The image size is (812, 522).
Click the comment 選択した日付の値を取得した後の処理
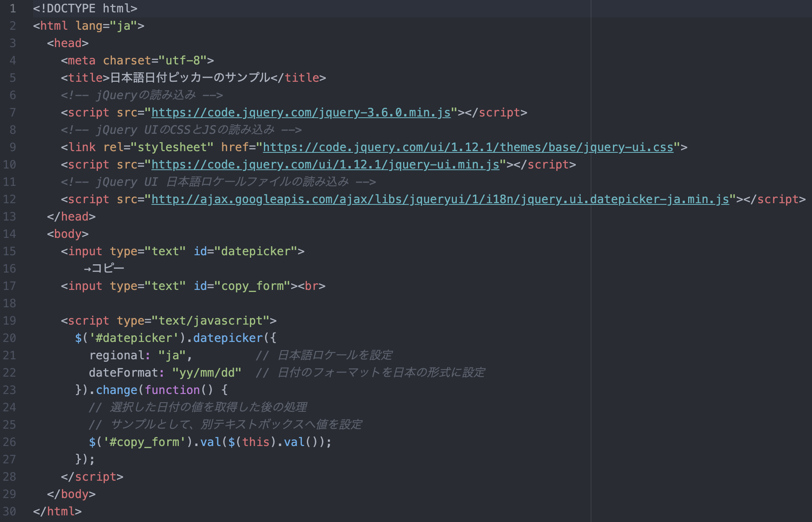(x=197, y=407)
